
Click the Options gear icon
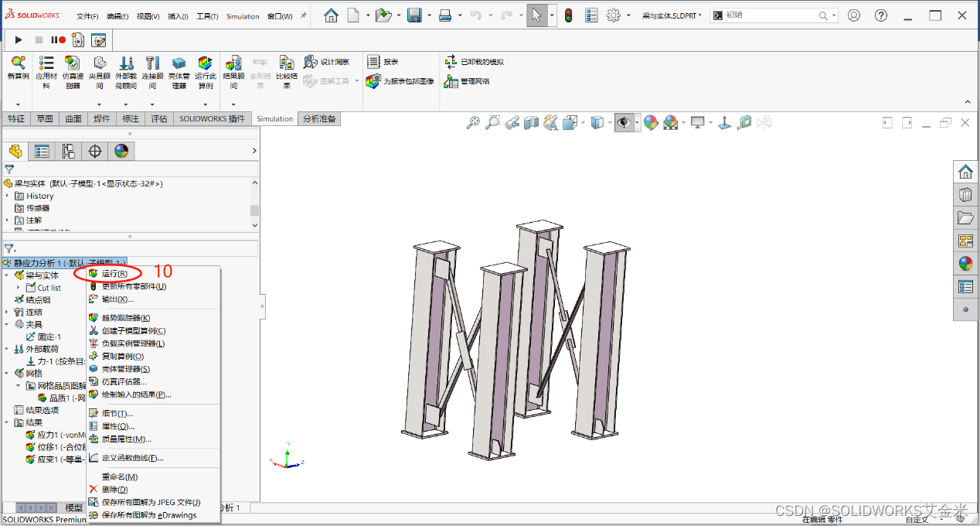614,15
